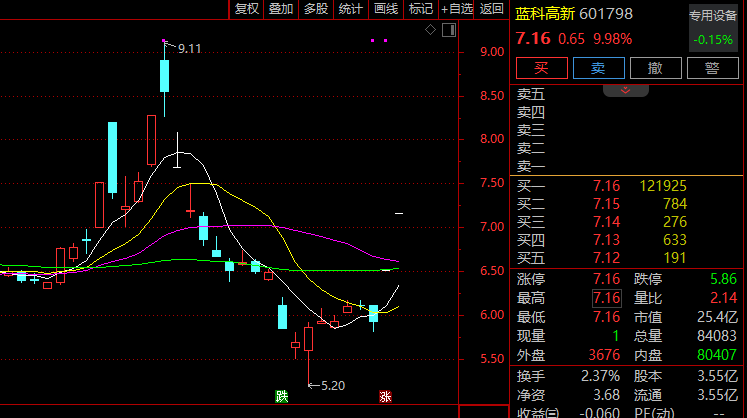Click the 警 alert button
This screenshot has width=747, height=418.
coord(713,68)
